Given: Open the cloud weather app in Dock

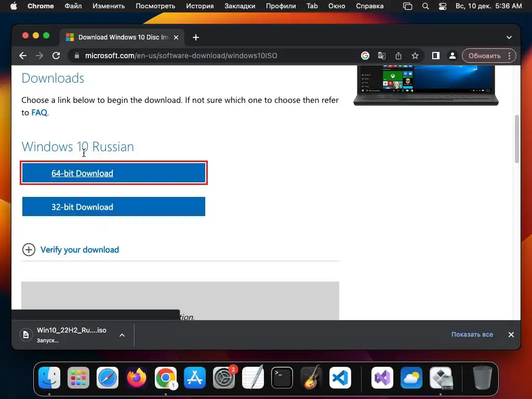Looking at the screenshot, I should pos(411,378).
